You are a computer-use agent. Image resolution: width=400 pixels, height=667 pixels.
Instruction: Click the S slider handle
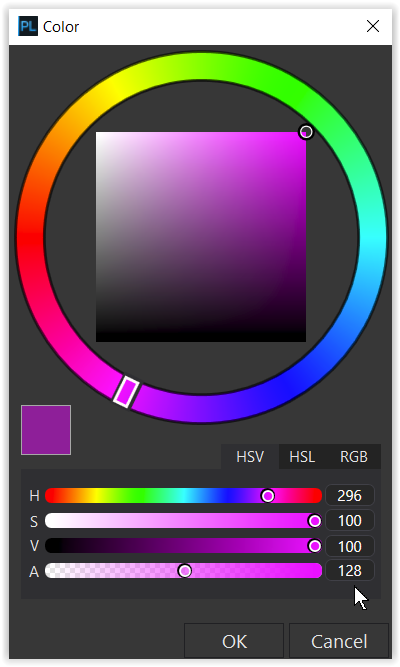pos(314,521)
